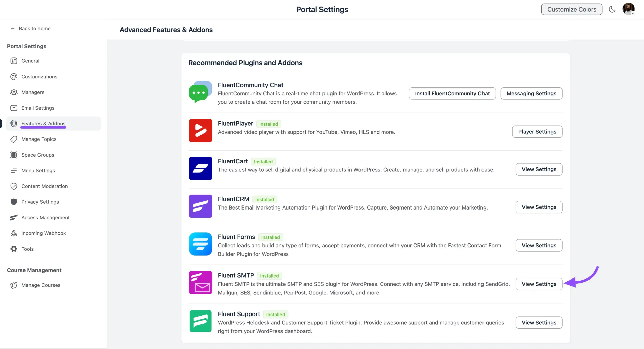Click the purple FluentCRM logo
Viewport: 644px width, 349px height.
click(x=200, y=206)
